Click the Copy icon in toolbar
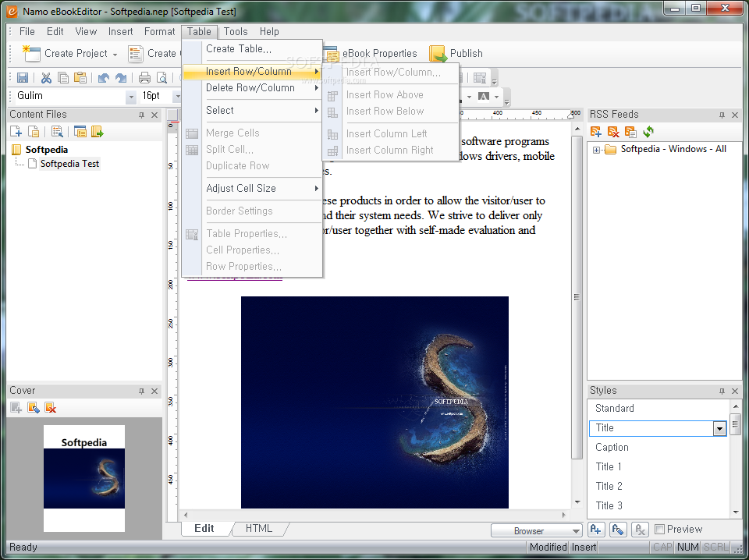The width and height of the screenshot is (749, 560). tap(63, 77)
